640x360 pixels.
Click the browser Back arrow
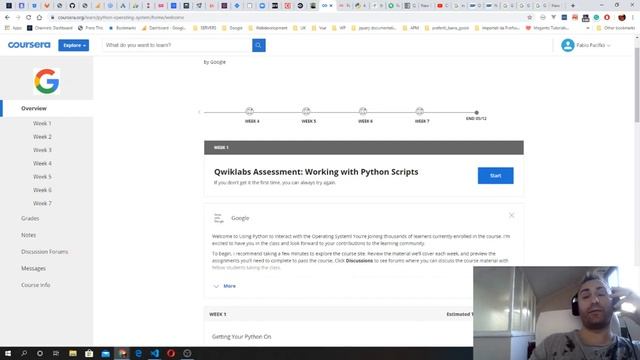[x=7, y=18]
